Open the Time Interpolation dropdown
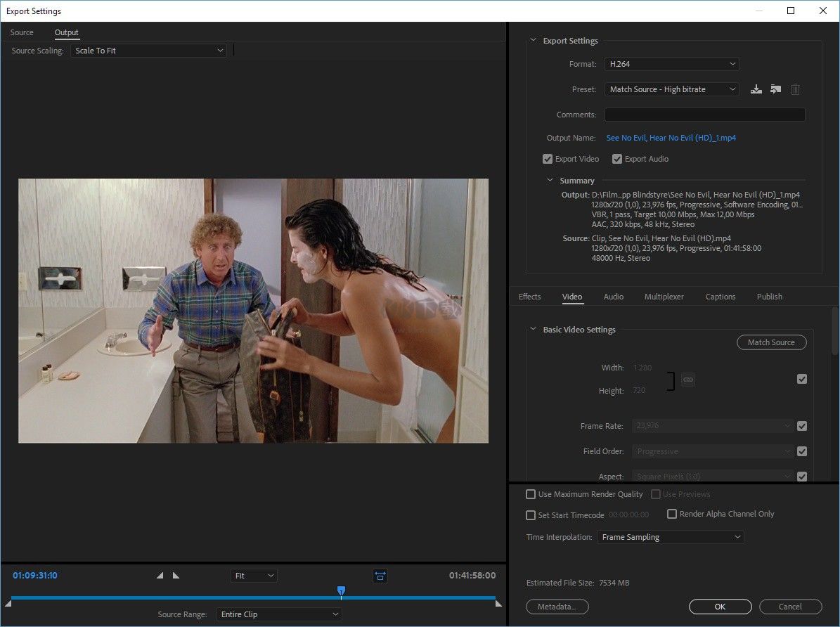840x627 pixels. point(669,536)
